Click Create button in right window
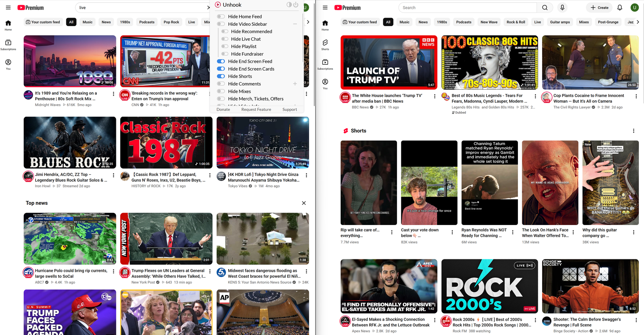This screenshot has width=644, height=335. (599, 7)
